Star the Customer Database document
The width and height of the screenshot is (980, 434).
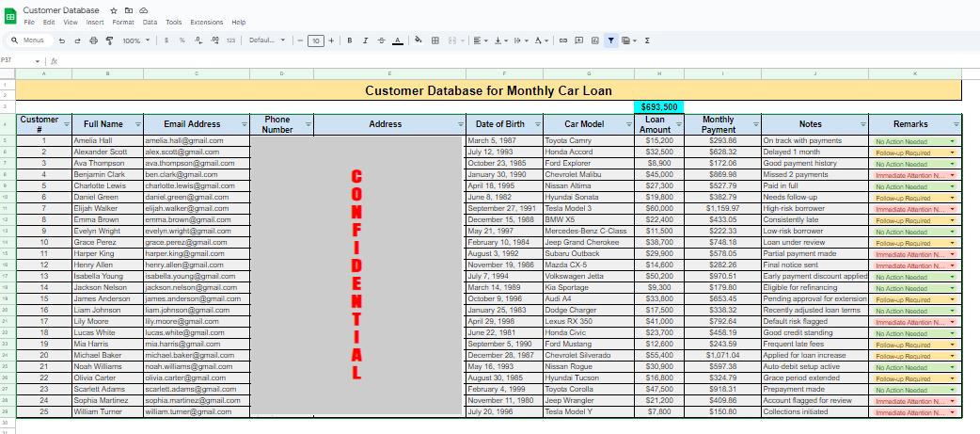113,10
